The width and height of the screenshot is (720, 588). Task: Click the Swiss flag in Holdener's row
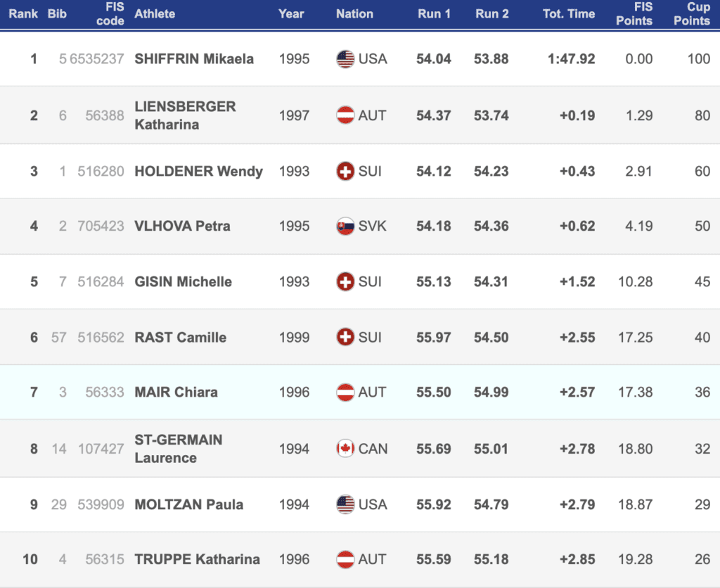[345, 171]
